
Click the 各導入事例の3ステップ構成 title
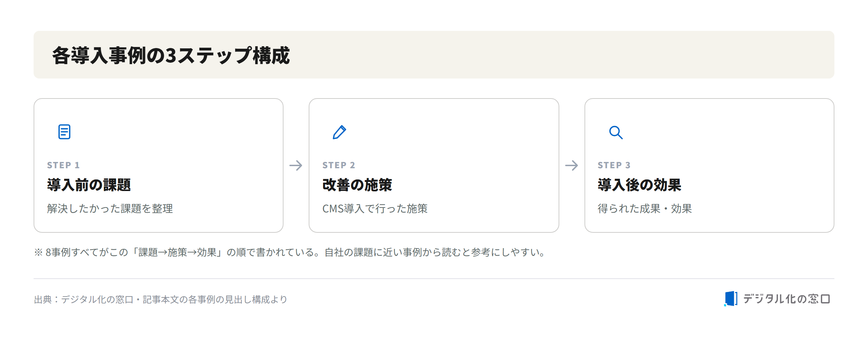pyautogui.click(x=171, y=55)
